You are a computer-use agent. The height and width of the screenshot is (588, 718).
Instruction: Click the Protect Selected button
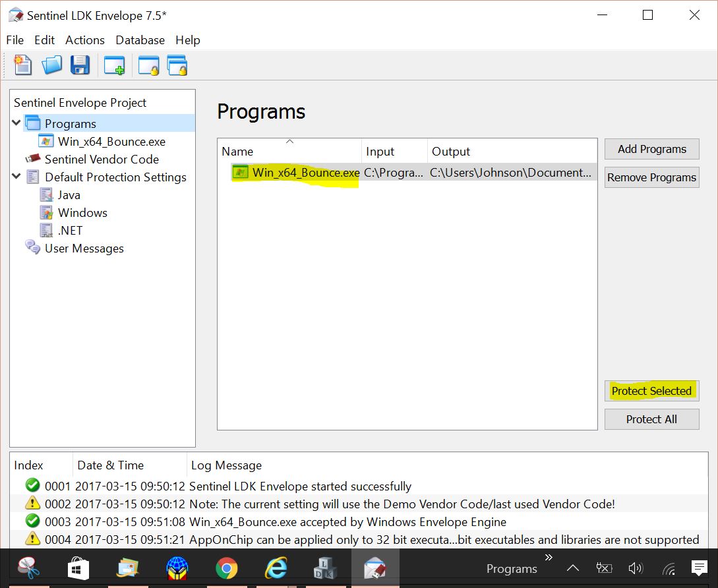coord(651,391)
